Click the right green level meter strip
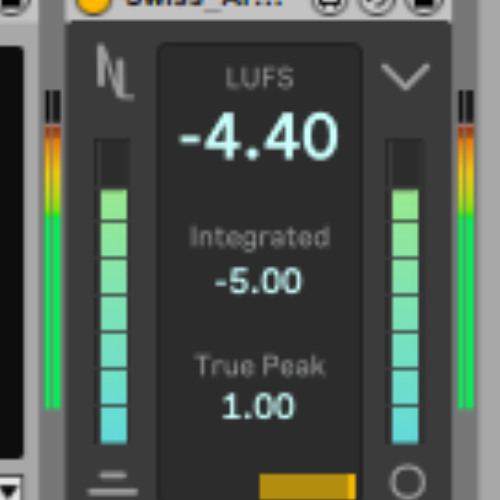This screenshot has height=500, width=500. point(466,250)
